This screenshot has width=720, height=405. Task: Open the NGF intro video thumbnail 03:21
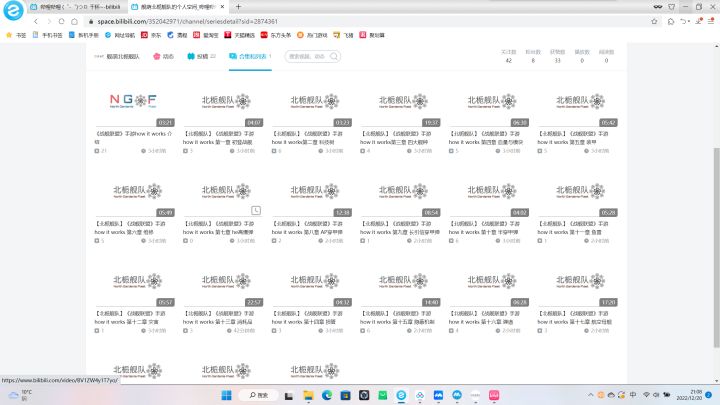(134, 104)
